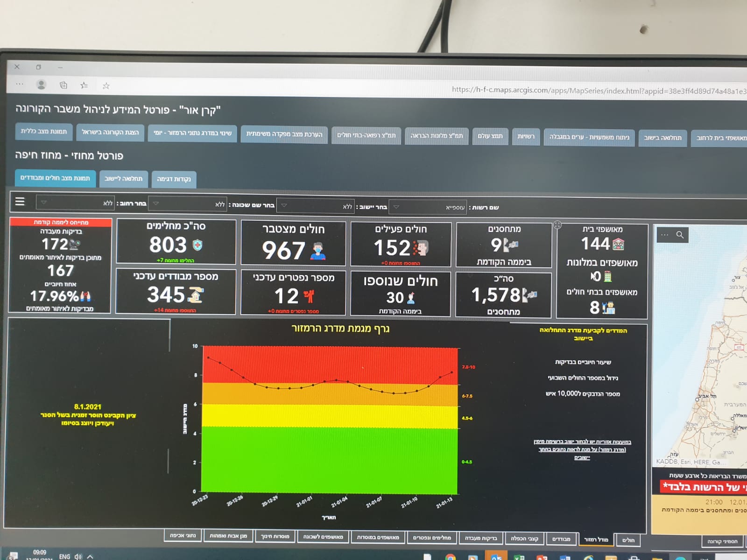The width and height of the screenshot is (747, 560).
Task: Switch to bottom tab מחלימים ונפטרים
Action: (x=432, y=538)
